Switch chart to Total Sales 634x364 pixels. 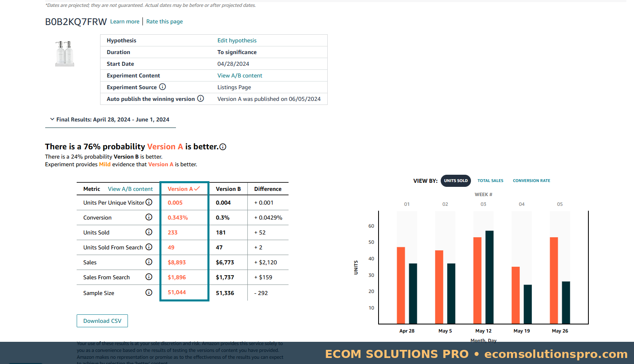tap(490, 181)
